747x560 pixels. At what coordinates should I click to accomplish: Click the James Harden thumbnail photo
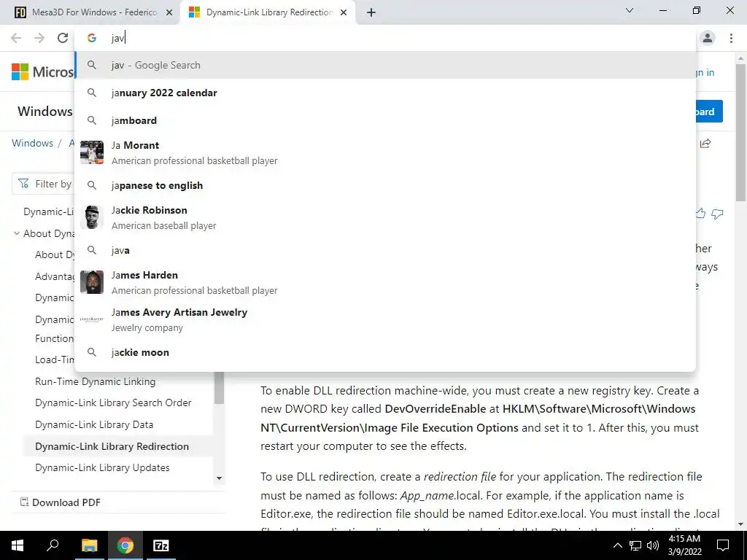coord(92,282)
